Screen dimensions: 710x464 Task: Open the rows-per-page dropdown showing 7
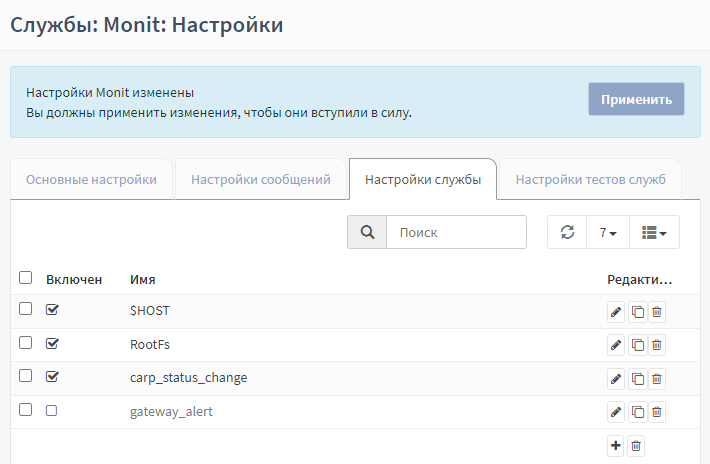[607, 232]
